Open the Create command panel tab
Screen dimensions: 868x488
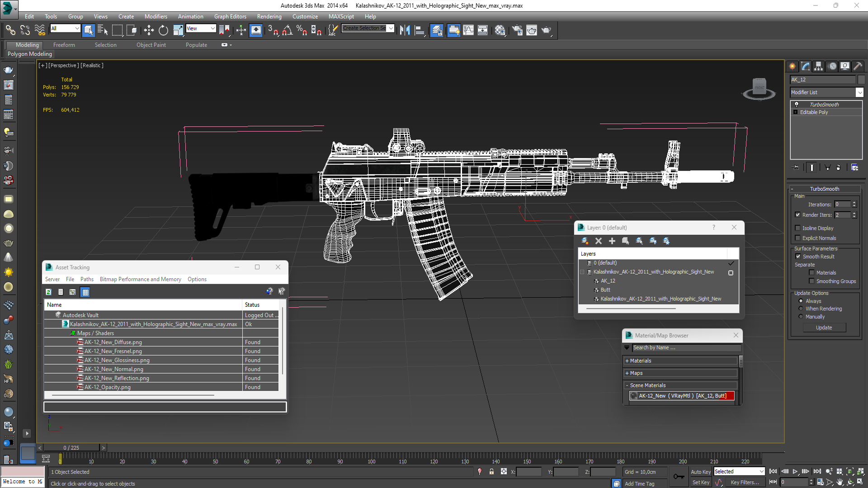tap(793, 66)
